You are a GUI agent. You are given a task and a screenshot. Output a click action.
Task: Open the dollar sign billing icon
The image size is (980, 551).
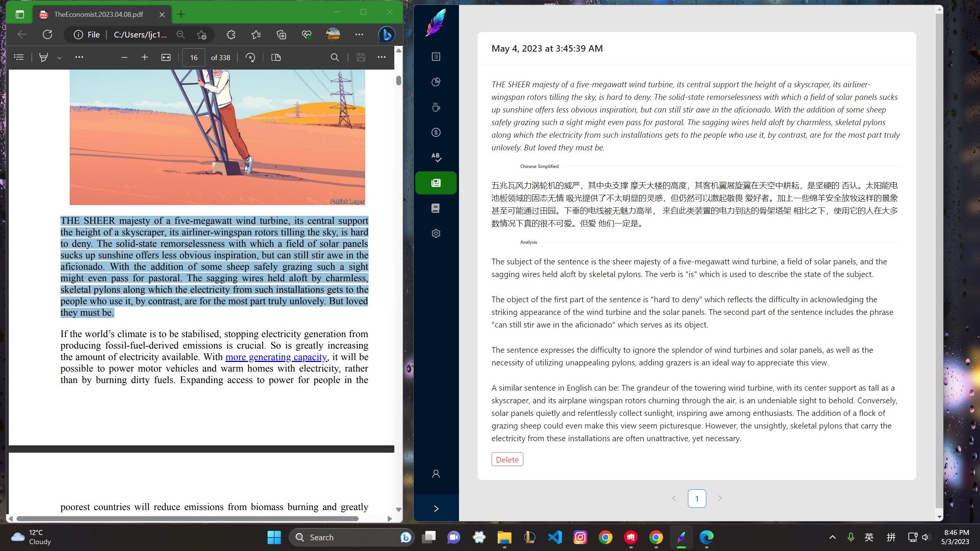tap(436, 132)
